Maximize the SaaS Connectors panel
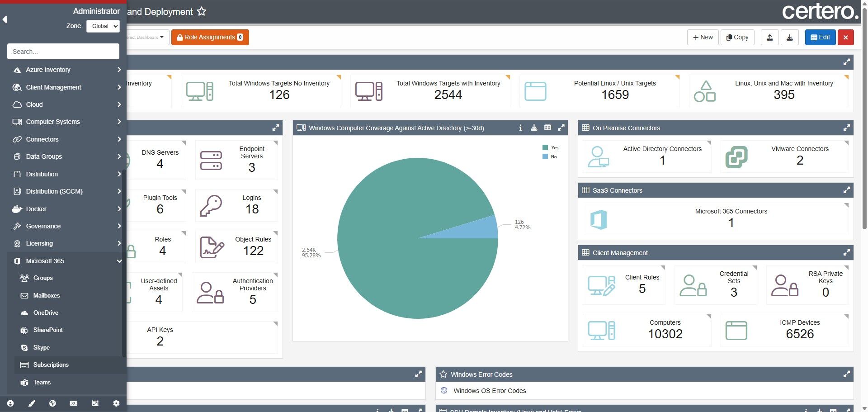Screen dimensions: 868x412 pos(847,190)
